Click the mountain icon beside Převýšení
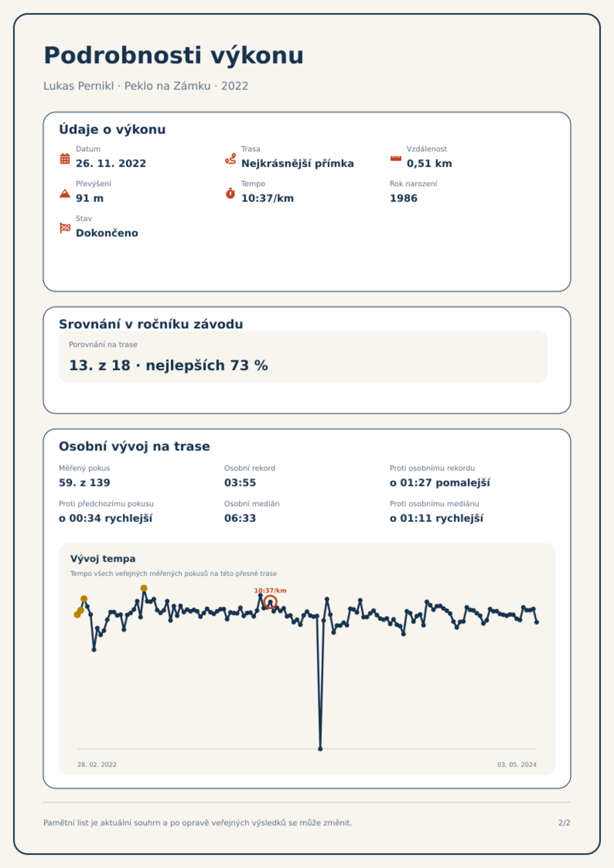 click(65, 193)
